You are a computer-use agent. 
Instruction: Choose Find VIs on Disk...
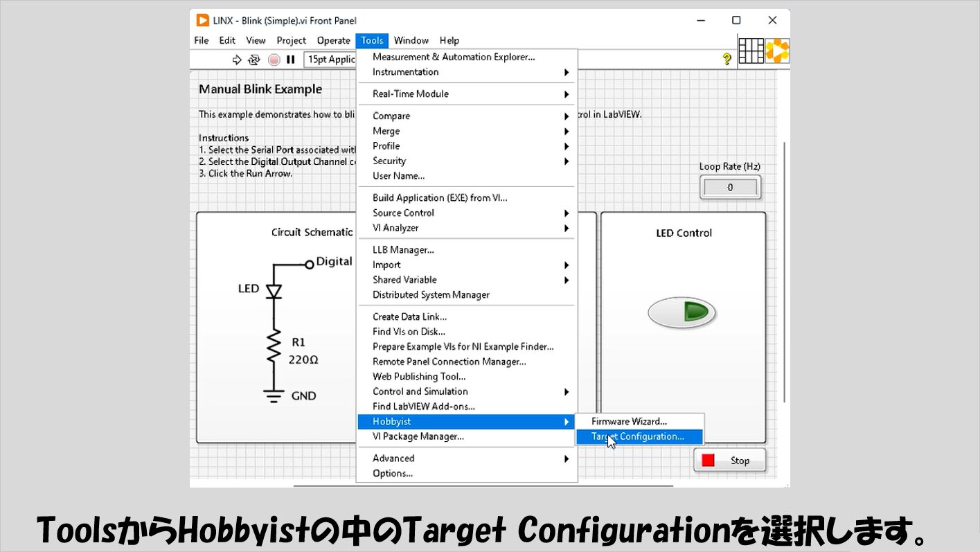466,332
